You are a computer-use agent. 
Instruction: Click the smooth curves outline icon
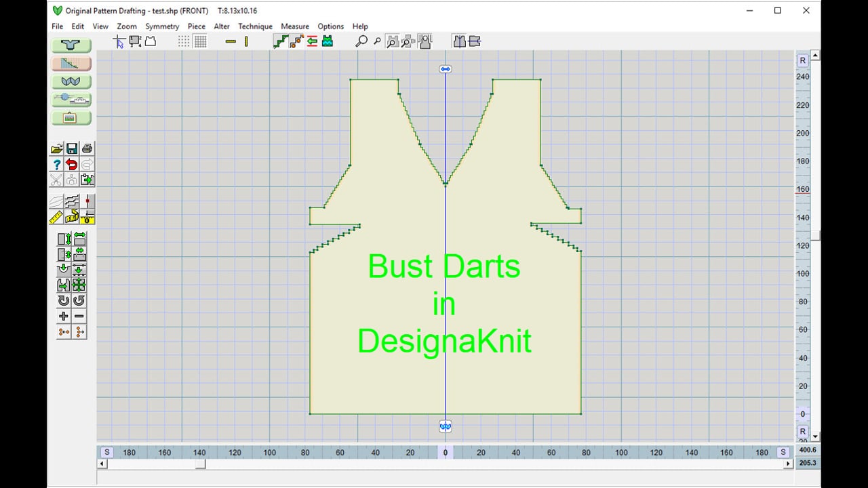(x=56, y=201)
